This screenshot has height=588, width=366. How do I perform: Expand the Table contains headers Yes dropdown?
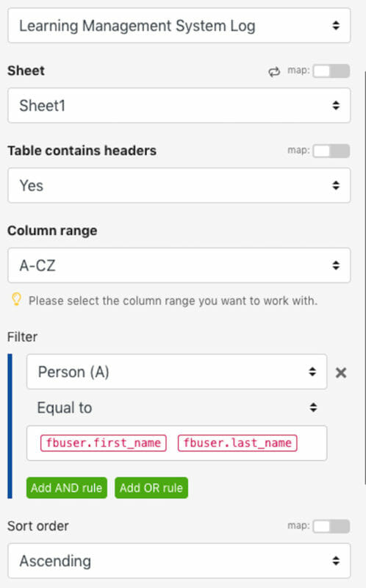tap(179, 185)
